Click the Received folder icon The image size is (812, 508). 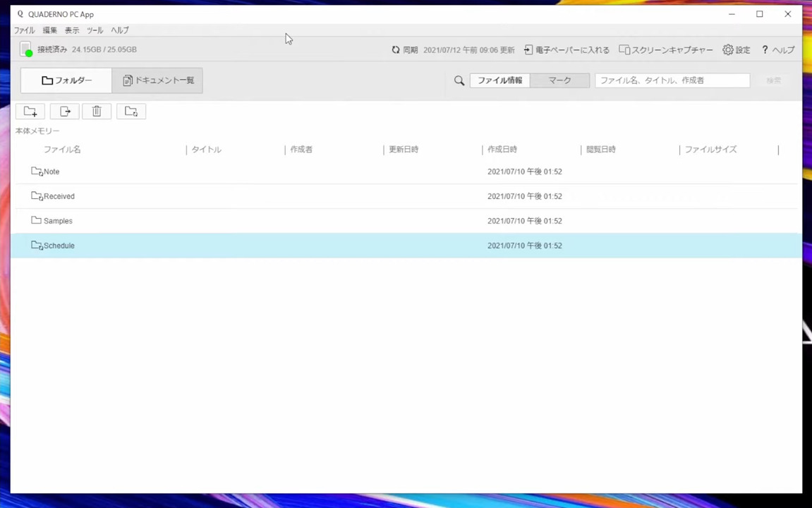coord(37,195)
